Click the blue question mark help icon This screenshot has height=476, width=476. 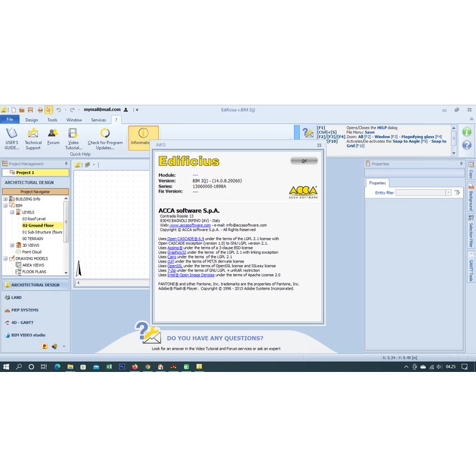[466, 145]
